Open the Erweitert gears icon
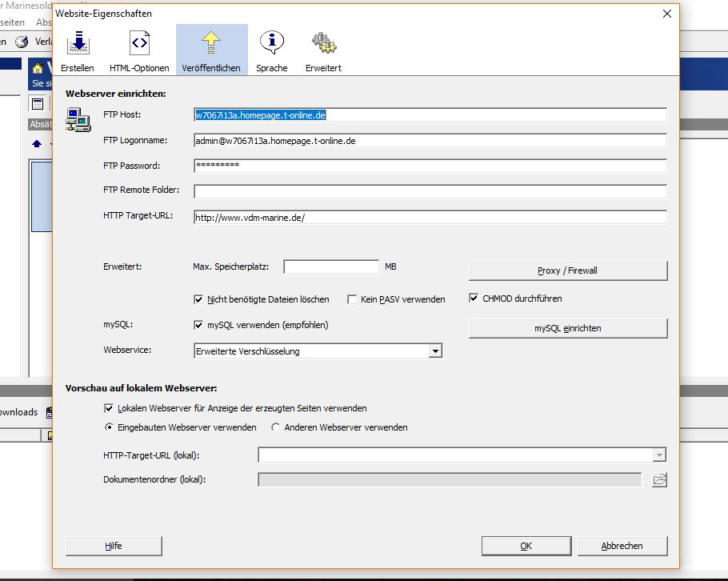Screen dimensions: 728x581 pyautogui.click(x=323, y=43)
